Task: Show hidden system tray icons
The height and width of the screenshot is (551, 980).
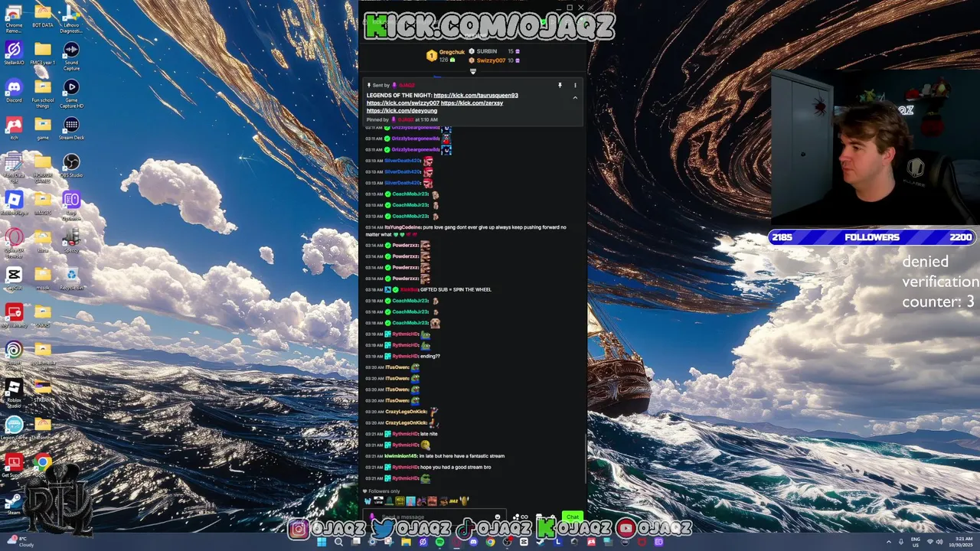Action: pyautogui.click(x=890, y=542)
